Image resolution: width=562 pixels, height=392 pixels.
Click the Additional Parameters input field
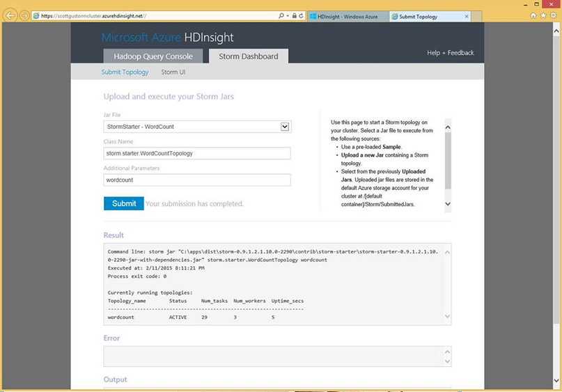click(x=197, y=180)
